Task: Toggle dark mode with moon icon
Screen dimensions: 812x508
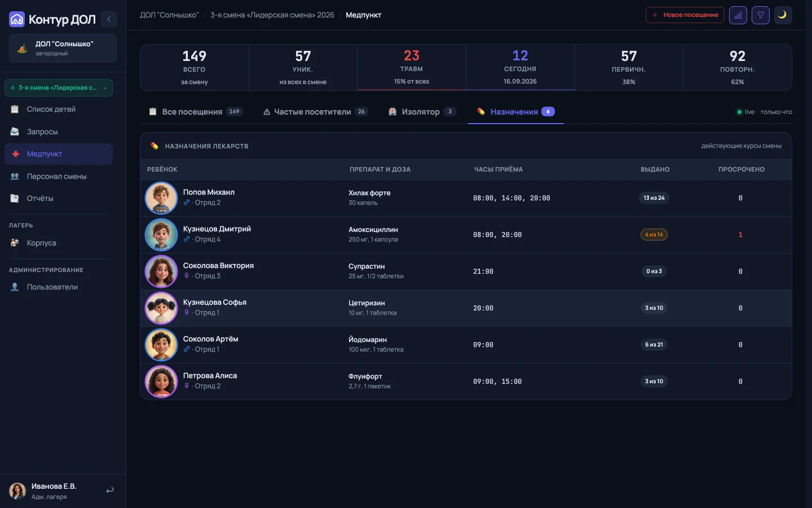Action: pyautogui.click(x=783, y=15)
